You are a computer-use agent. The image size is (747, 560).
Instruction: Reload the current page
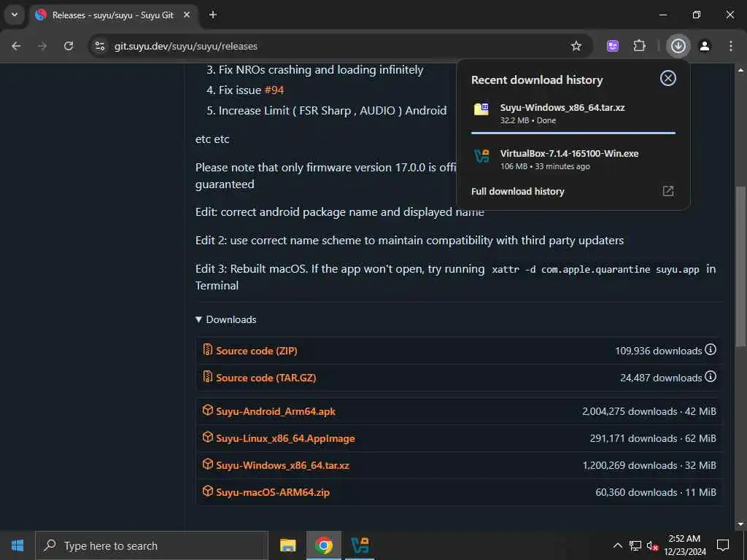(69, 46)
